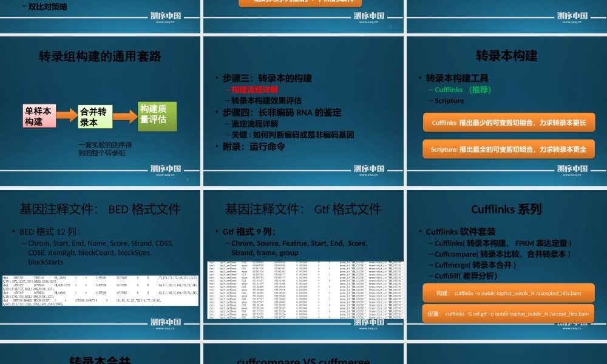
Task: Click the 测序中国 logo beneath the flowchart slide
Action: pos(166,169)
